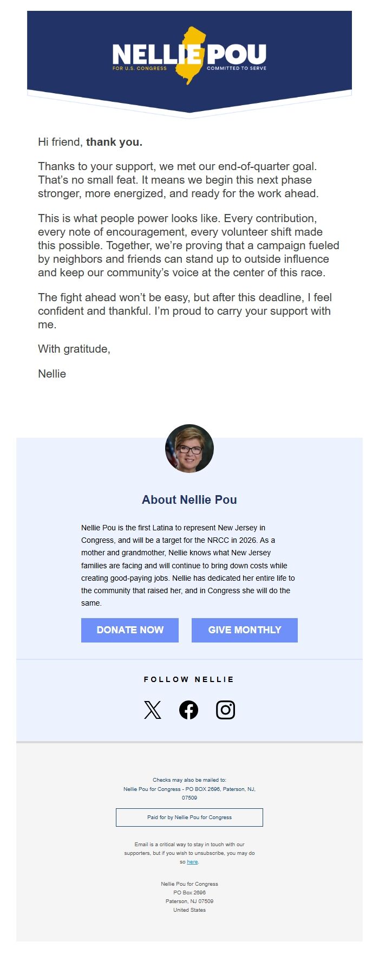Click the "Checks may also be mailed to:" text

tap(190, 780)
